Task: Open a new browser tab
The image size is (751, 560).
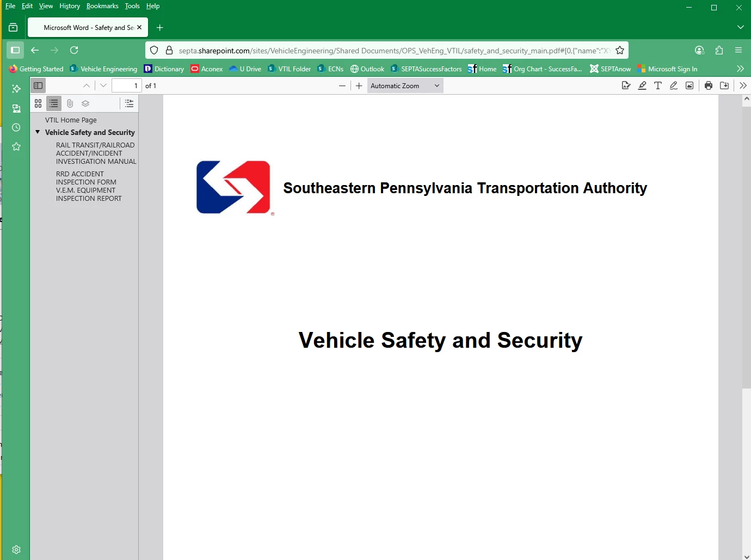Action: (x=160, y=28)
